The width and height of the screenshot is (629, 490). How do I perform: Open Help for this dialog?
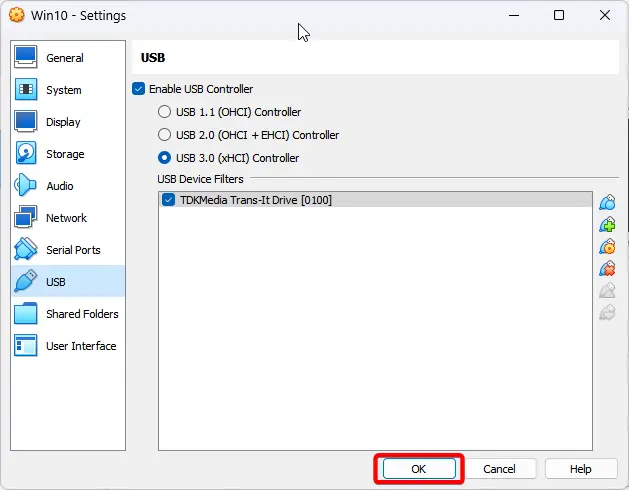(580, 469)
